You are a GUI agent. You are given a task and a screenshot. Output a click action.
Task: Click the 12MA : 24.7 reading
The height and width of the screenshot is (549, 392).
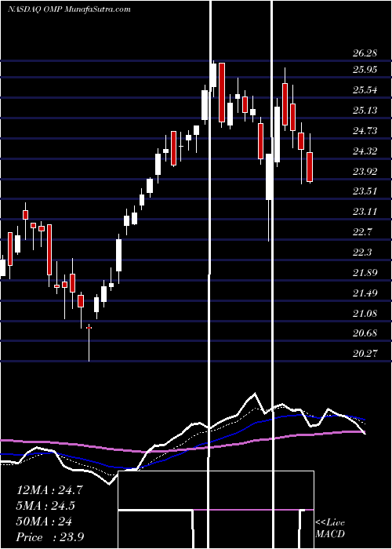(49, 490)
